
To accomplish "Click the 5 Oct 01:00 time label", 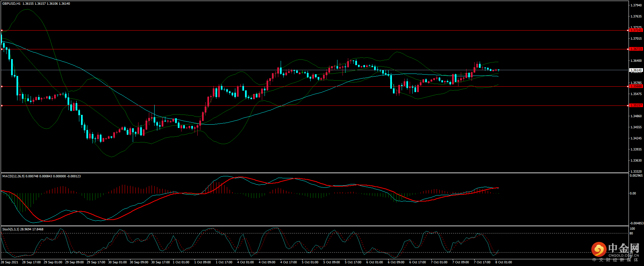I will 310,262.
